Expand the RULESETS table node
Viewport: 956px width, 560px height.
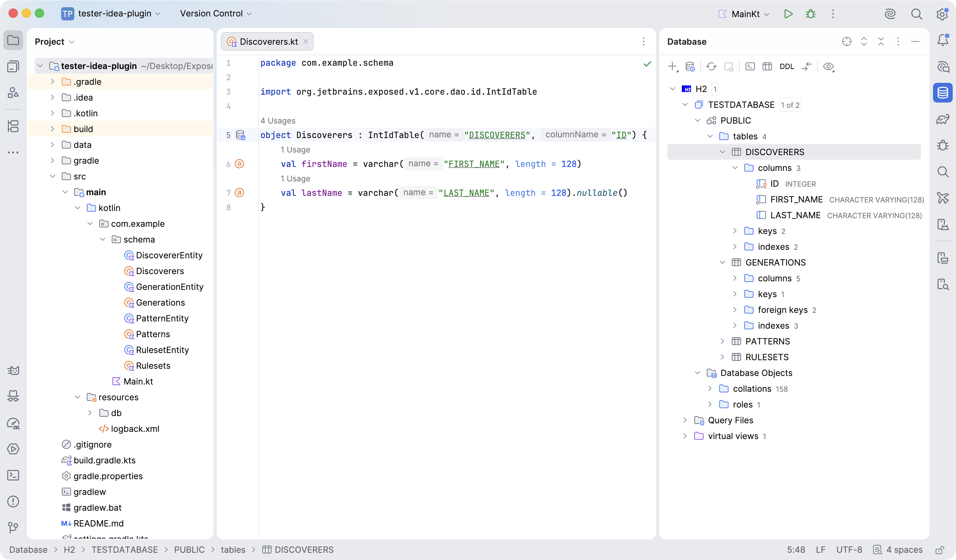pos(723,357)
